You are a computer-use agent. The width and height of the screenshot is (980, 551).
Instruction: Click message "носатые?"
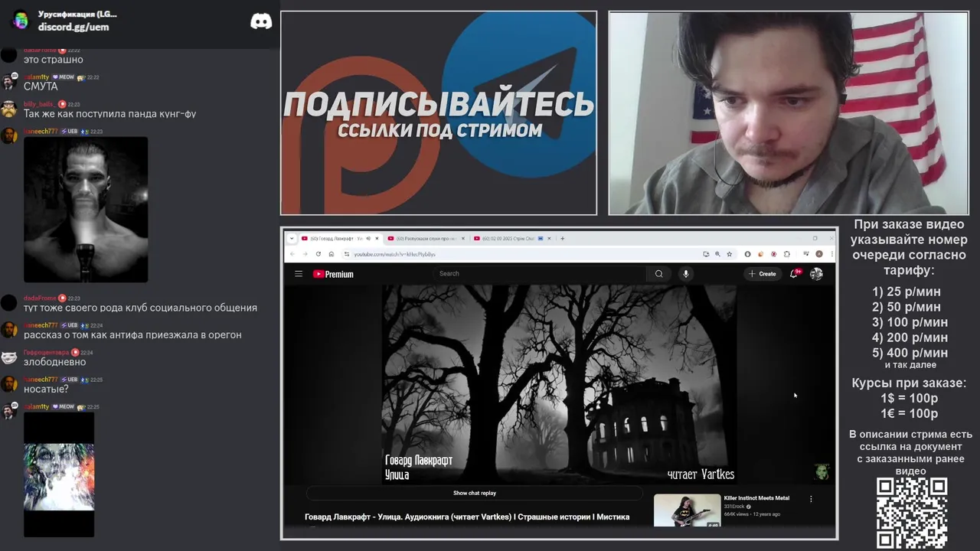[x=46, y=389]
